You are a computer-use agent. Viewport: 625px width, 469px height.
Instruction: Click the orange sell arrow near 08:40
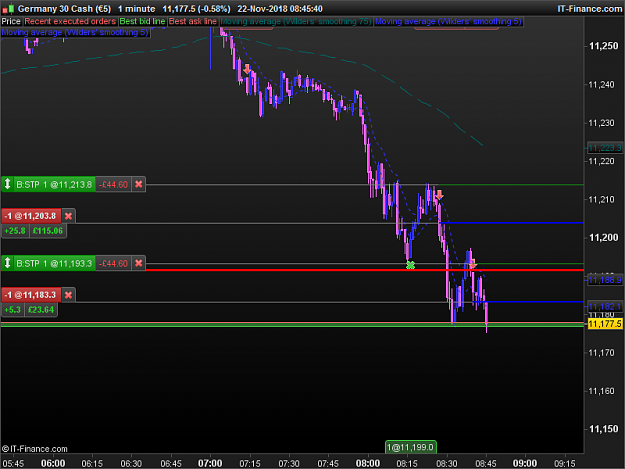pyautogui.click(x=472, y=264)
